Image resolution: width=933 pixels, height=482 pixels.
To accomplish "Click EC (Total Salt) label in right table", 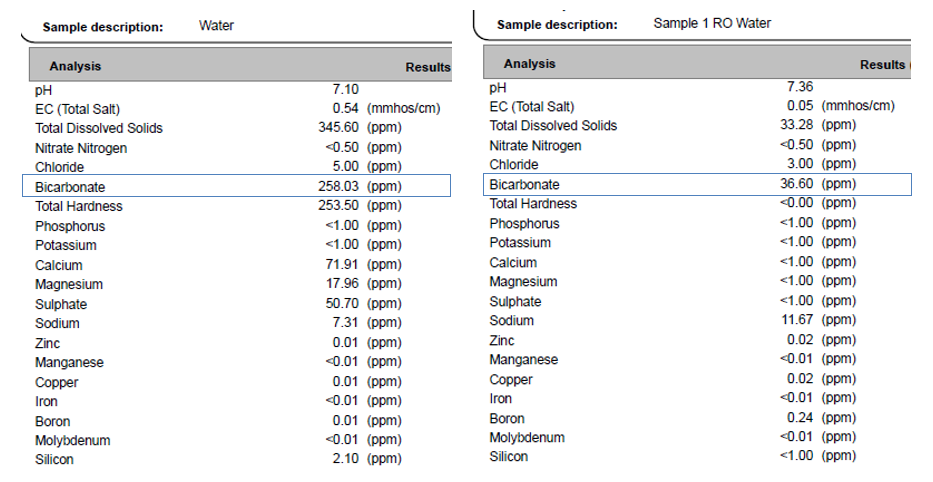I will point(531,107).
